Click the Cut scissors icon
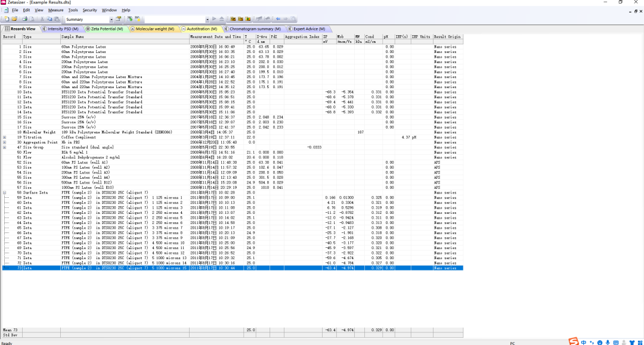 pos(42,19)
